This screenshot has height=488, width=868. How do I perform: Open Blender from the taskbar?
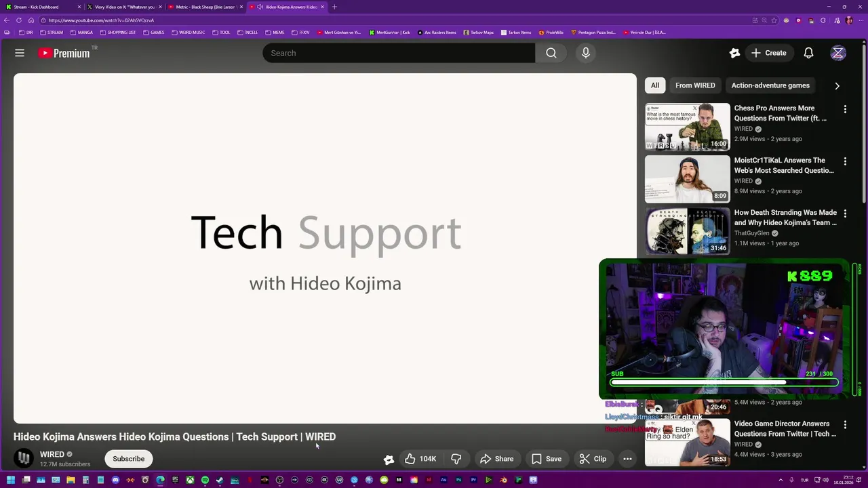pos(503,480)
